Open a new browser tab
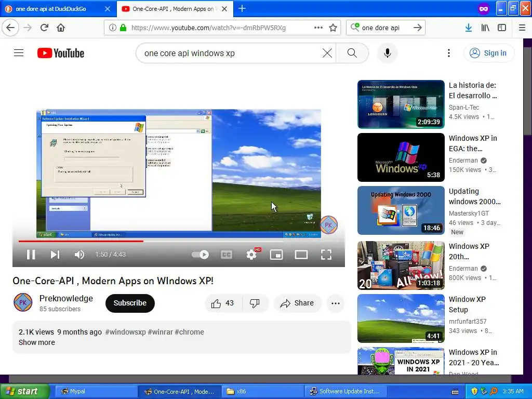This screenshot has width=532, height=399. coord(242,8)
